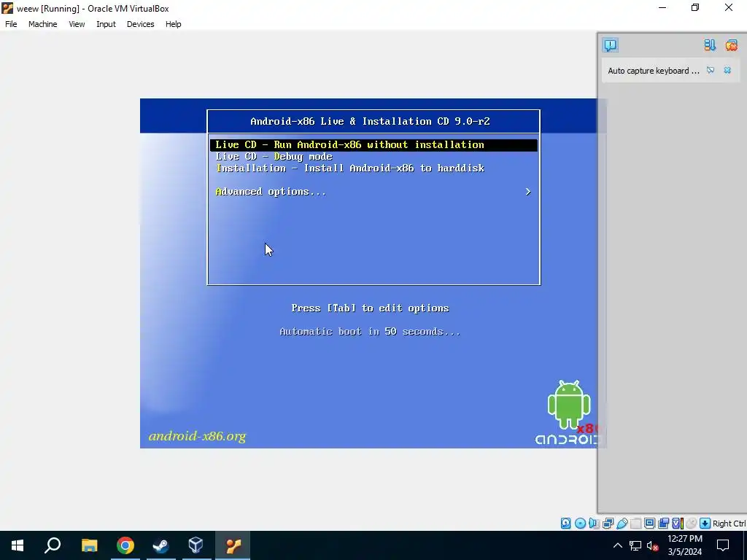Open the Auto capture keyboard notification text

pyautogui.click(x=653, y=71)
